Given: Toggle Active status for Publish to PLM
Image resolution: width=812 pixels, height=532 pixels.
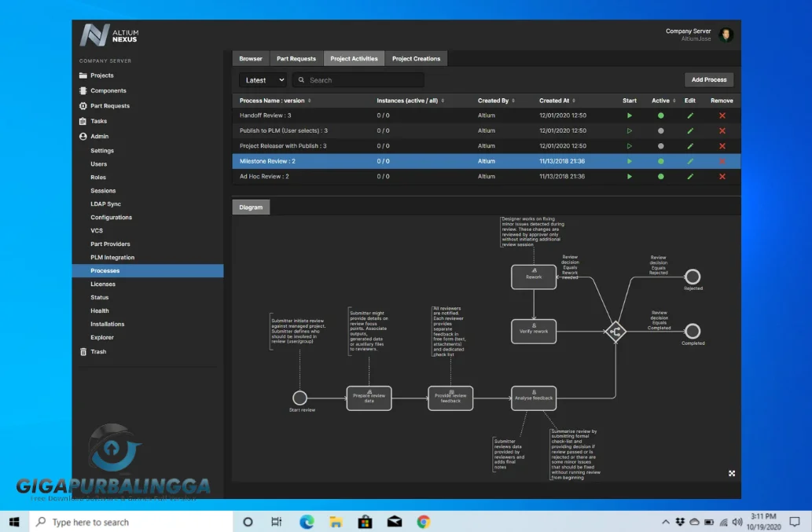Looking at the screenshot, I should click(x=660, y=130).
